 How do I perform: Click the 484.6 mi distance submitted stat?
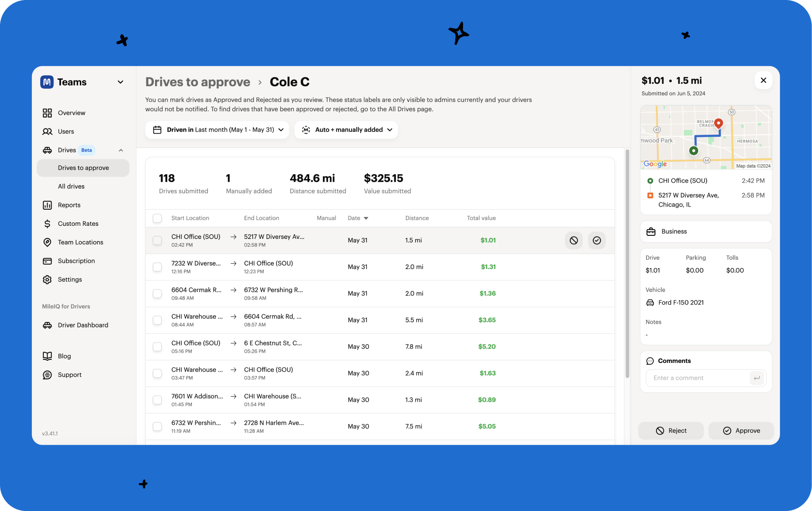click(318, 184)
